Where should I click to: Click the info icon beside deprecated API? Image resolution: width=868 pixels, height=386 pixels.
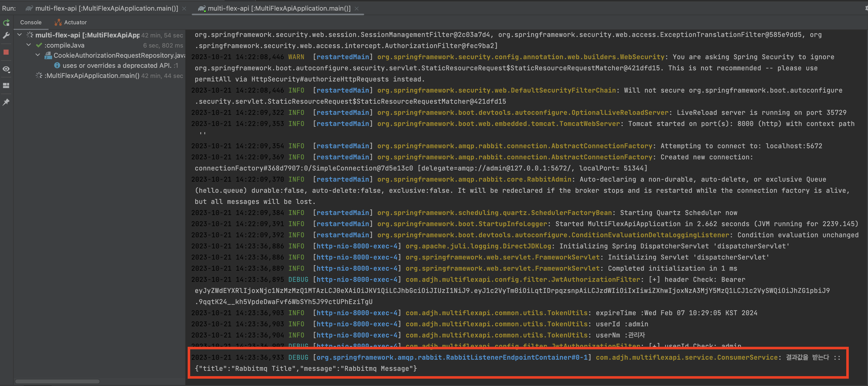[x=57, y=66]
